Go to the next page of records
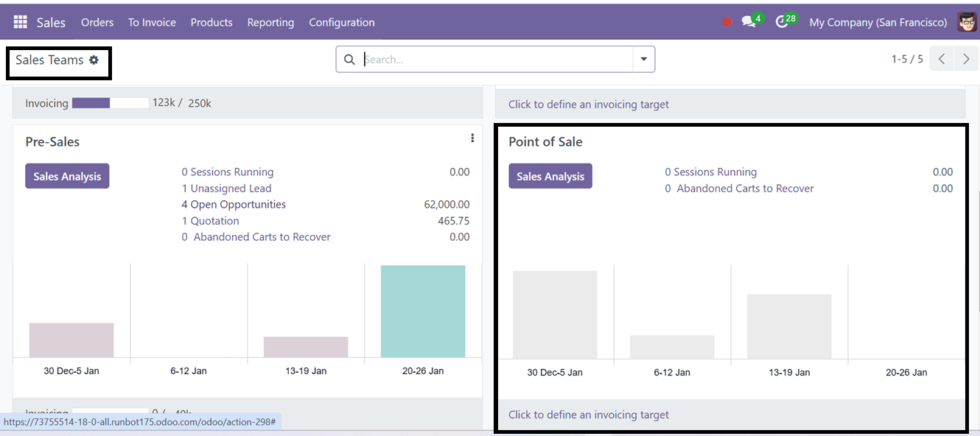The image size is (980, 436). click(966, 60)
